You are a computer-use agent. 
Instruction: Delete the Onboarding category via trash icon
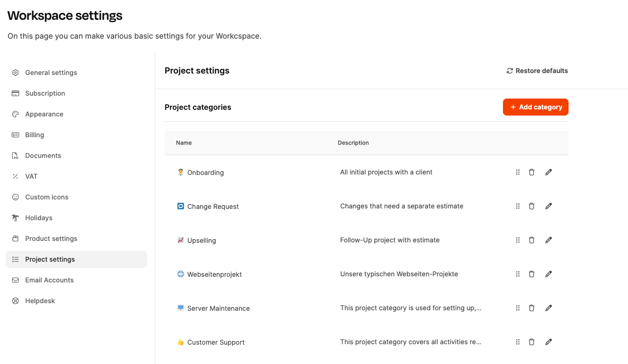(532, 172)
